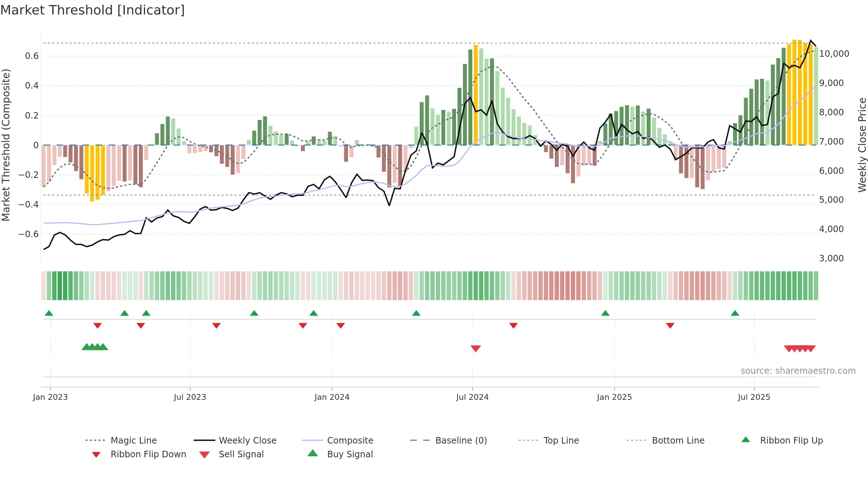Toggle the Ribbon Flip Up legend entry
The height and width of the screenshot is (488, 868).
pyautogui.click(x=782, y=440)
